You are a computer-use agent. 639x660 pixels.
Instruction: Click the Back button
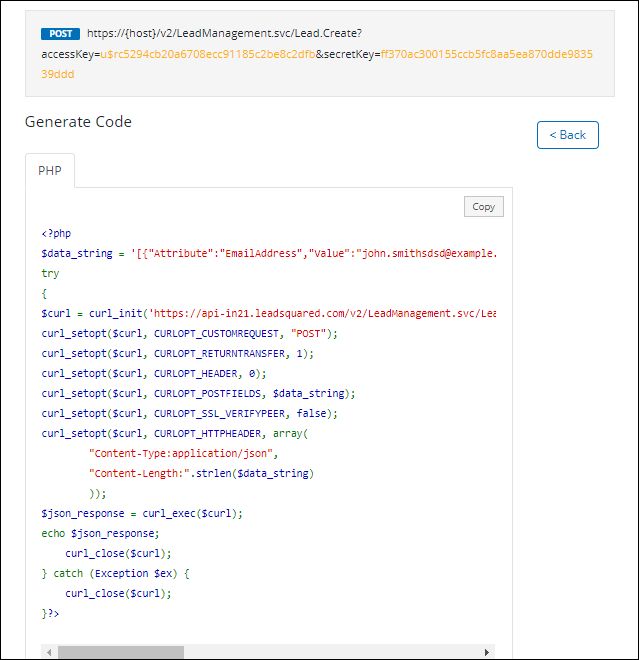(x=567, y=135)
